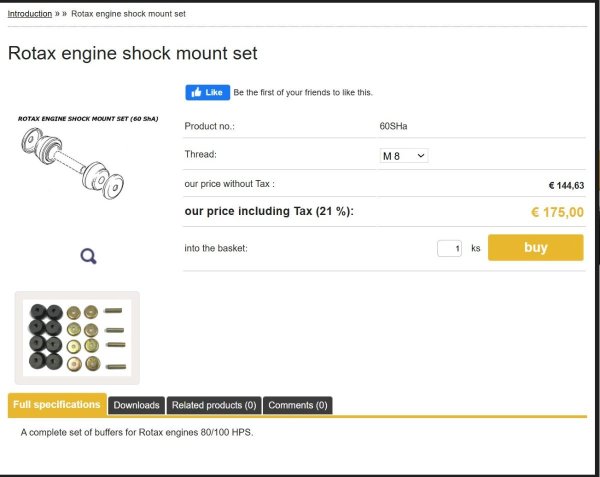Screen dimensions: 600x477
Task: Click the €175,00 price including tax
Action: pos(556,212)
